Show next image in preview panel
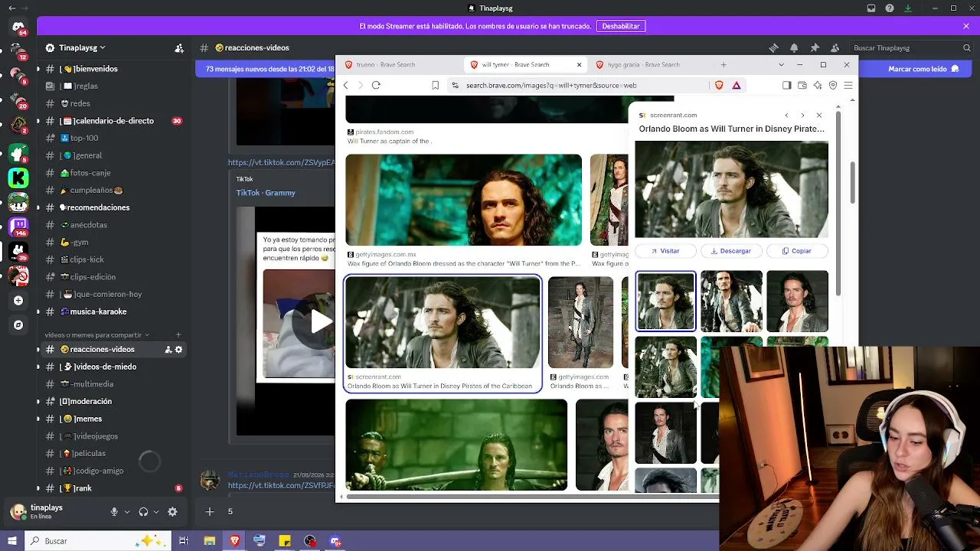The height and width of the screenshot is (551, 980). [x=802, y=116]
